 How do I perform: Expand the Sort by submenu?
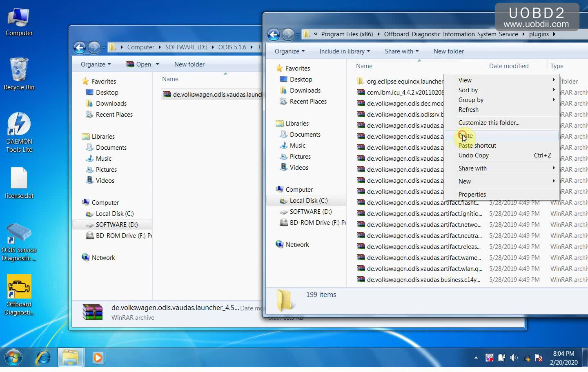point(468,90)
